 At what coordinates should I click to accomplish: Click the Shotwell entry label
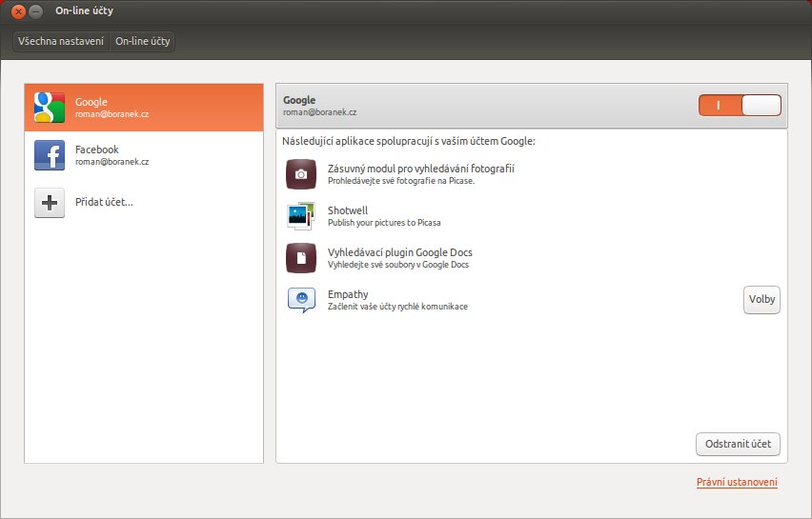coord(348,210)
